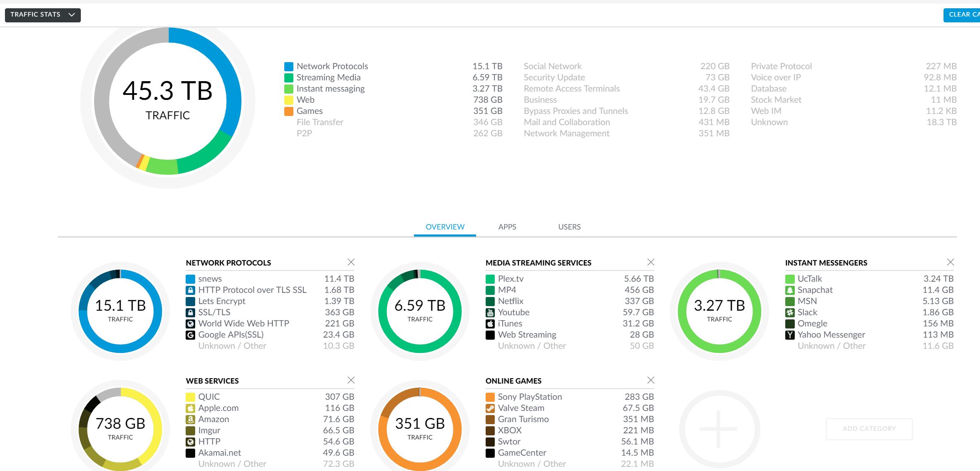Click the HTTP Protocol over TLS SSL lock icon

pos(190,290)
